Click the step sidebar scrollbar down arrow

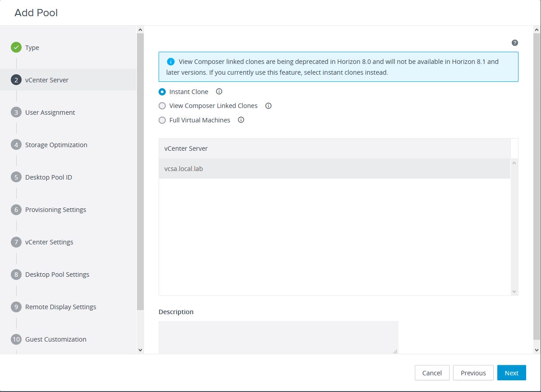[x=140, y=350]
